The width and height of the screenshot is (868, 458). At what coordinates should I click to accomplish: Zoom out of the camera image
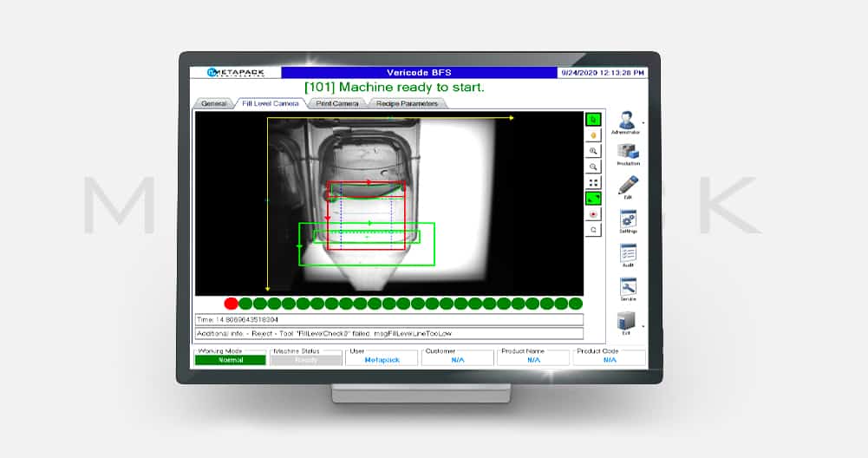coord(593,167)
